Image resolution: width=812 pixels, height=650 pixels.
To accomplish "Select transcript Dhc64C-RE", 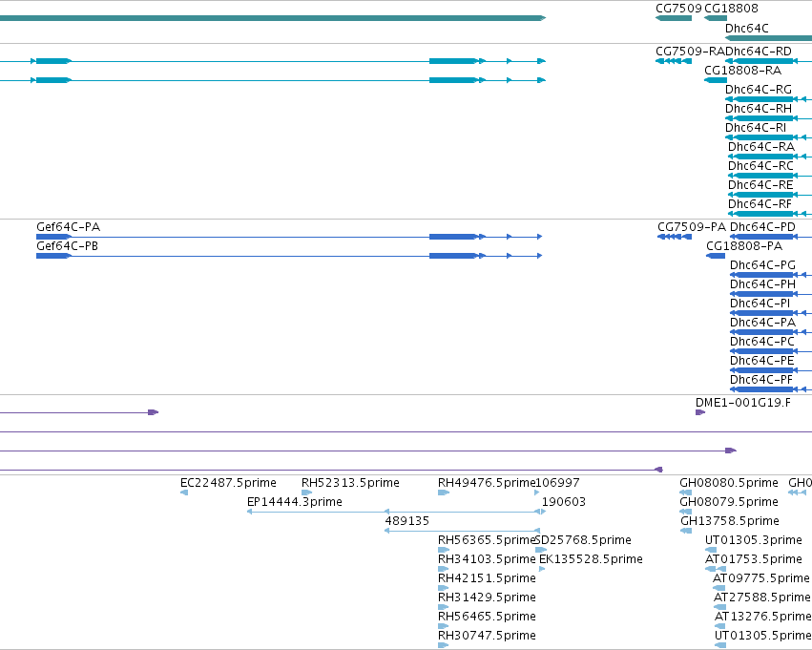I will (760, 185).
